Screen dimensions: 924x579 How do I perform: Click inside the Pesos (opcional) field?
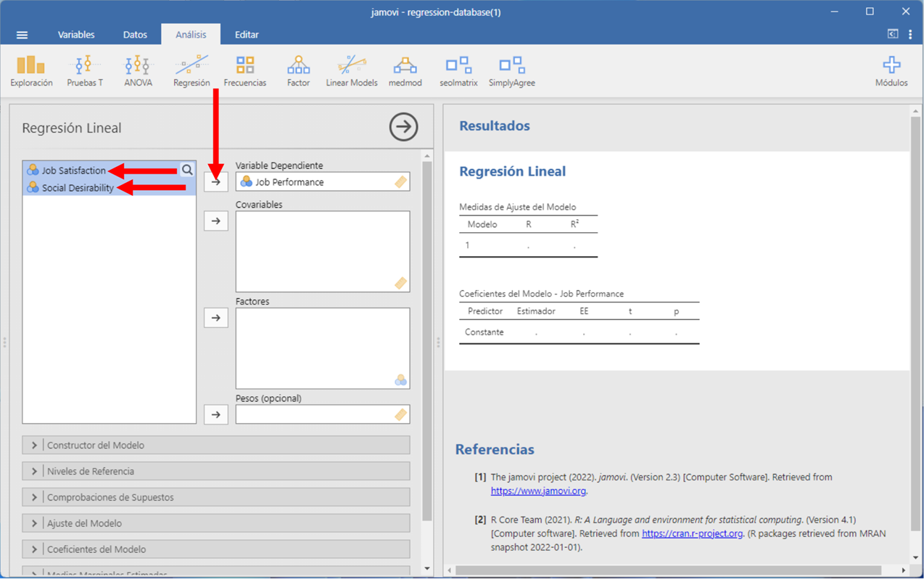315,415
